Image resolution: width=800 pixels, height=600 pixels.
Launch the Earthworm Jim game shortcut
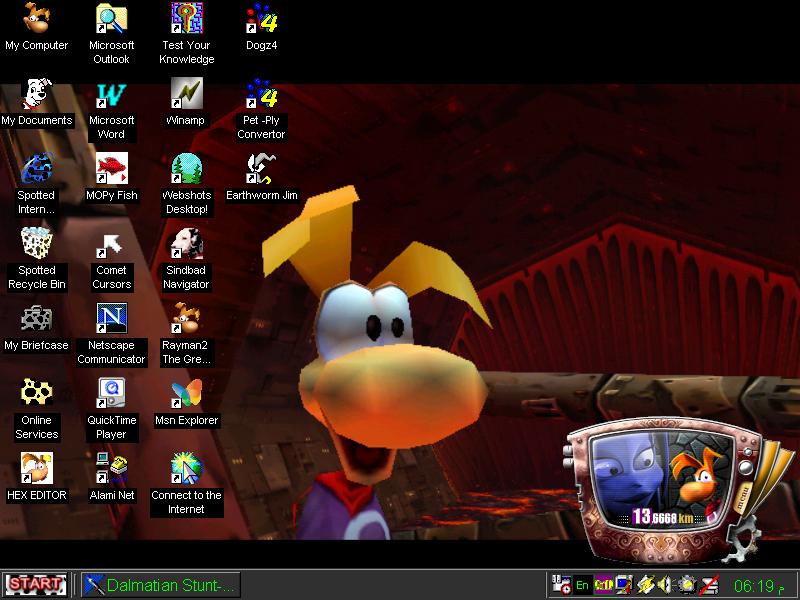[x=261, y=169]
